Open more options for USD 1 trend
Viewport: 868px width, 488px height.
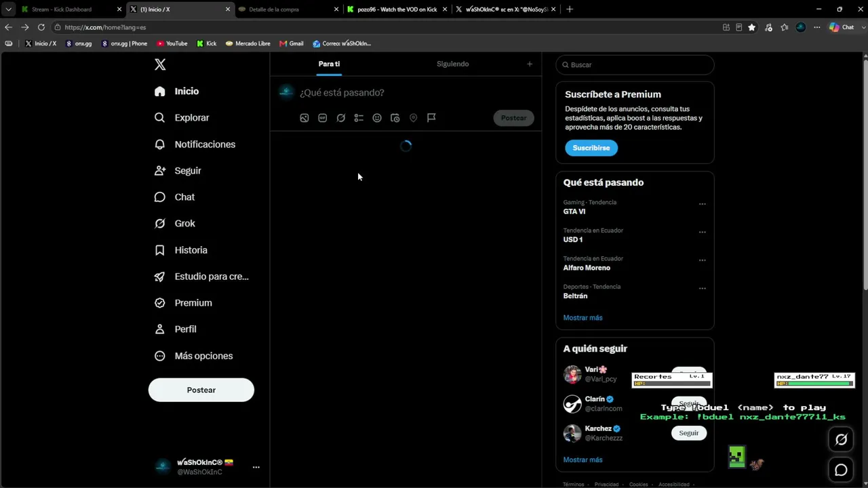pos(703,232)
